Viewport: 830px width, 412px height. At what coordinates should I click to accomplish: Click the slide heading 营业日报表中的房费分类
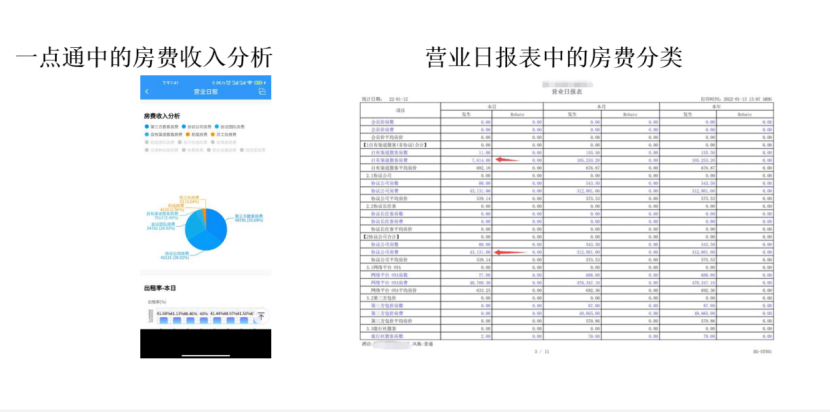coord(554,57)
